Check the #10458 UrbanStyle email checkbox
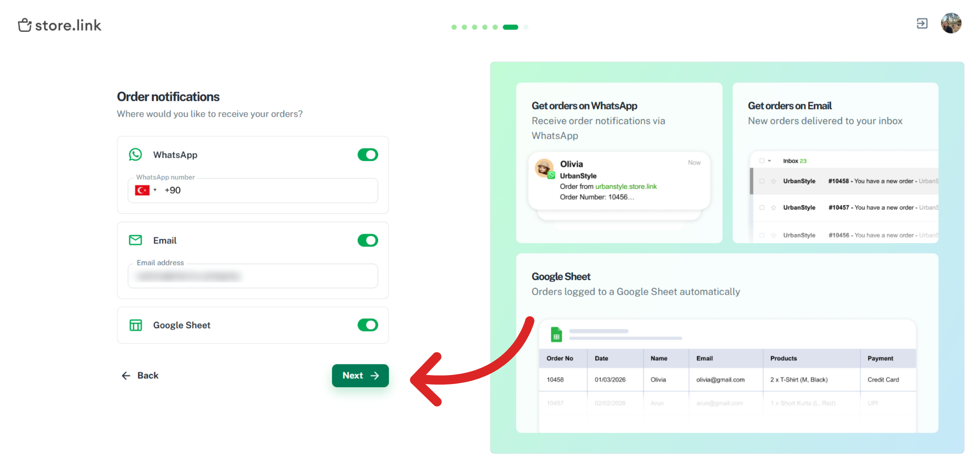 [762, 181]
